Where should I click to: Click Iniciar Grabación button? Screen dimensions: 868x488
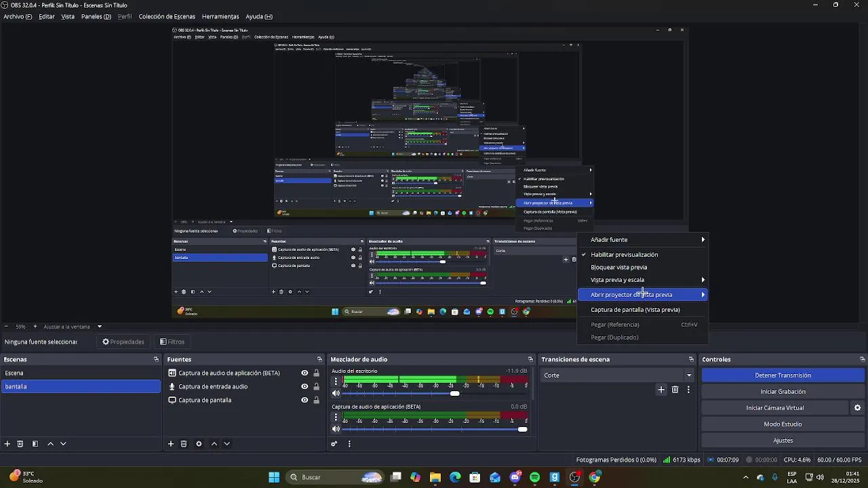783,392
